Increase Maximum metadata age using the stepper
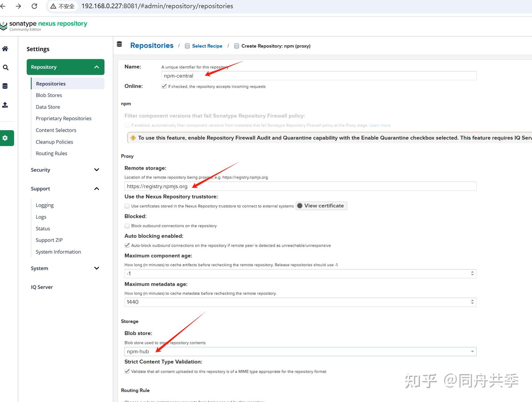The width and height of the screenshot is (532, 402). (x=472, y=300)
